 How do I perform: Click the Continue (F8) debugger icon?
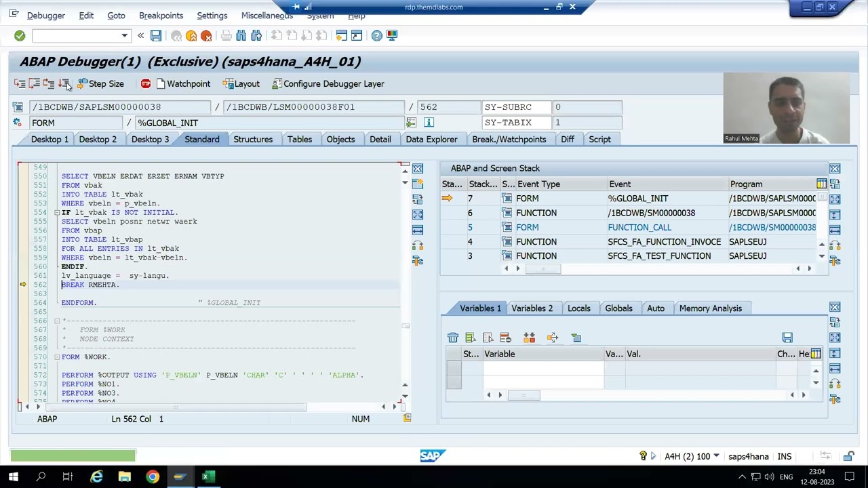(64, 83)
